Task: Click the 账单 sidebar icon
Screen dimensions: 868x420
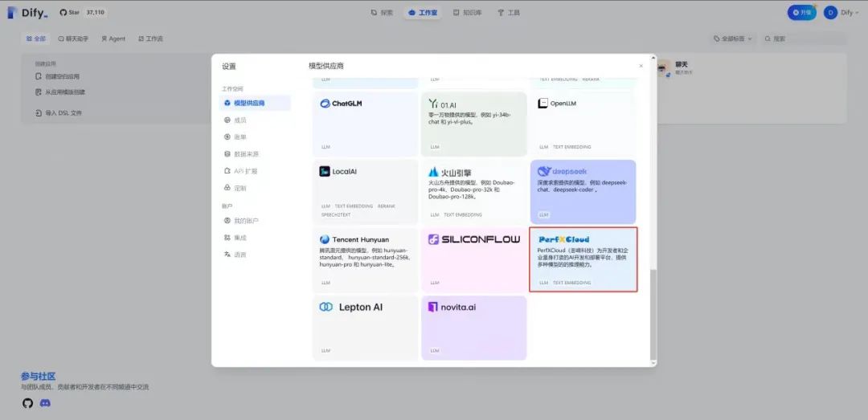Action: pos(227,137)
